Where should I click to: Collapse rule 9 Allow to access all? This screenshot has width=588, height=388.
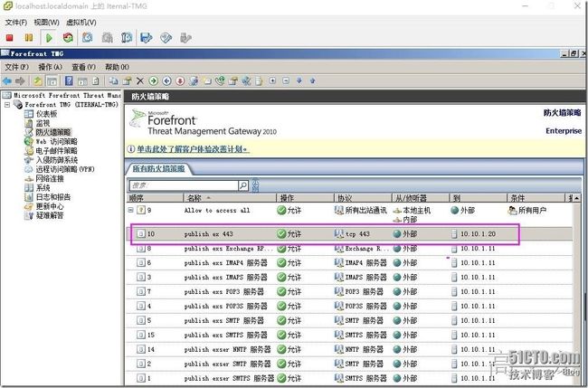(x=130, y=211)
